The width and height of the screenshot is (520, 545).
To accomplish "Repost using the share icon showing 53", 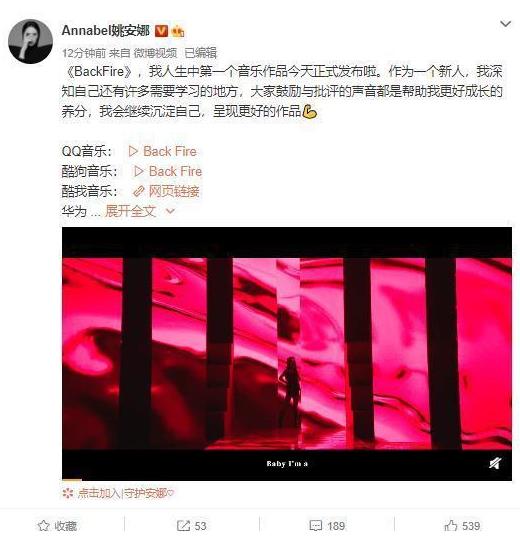I will point(192,526).
